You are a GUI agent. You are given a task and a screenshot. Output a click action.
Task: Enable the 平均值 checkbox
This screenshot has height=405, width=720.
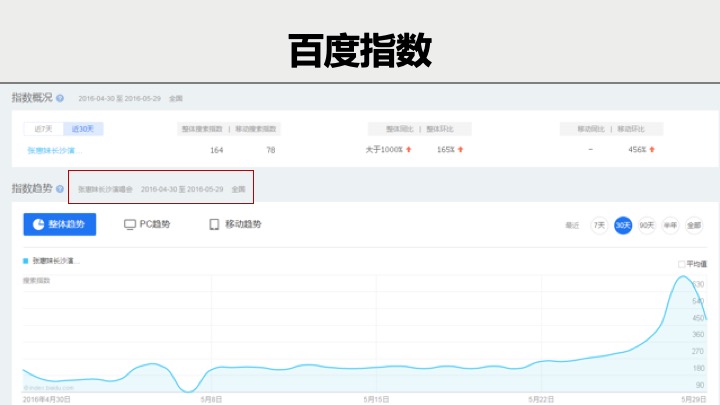[x=681, y=264]
